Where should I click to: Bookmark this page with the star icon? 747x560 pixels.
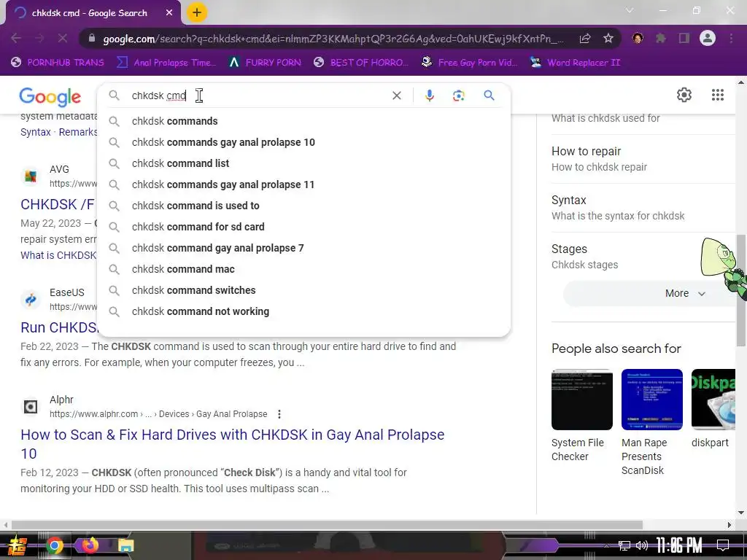608,38
